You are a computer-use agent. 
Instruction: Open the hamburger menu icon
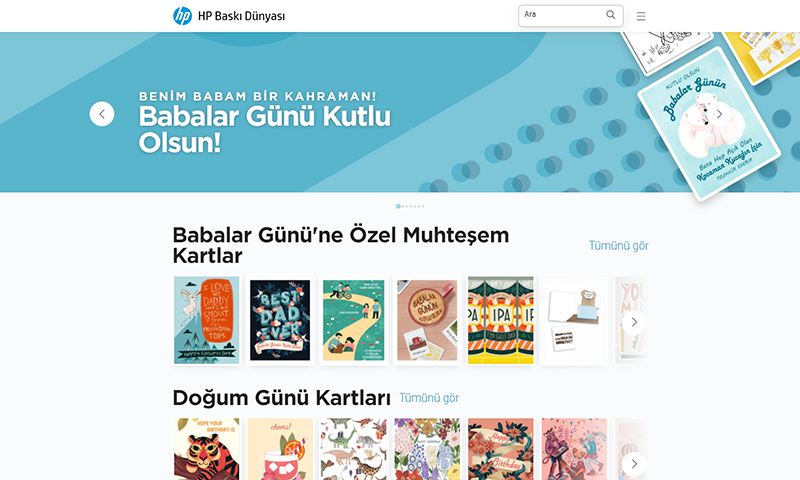[641, 16]
